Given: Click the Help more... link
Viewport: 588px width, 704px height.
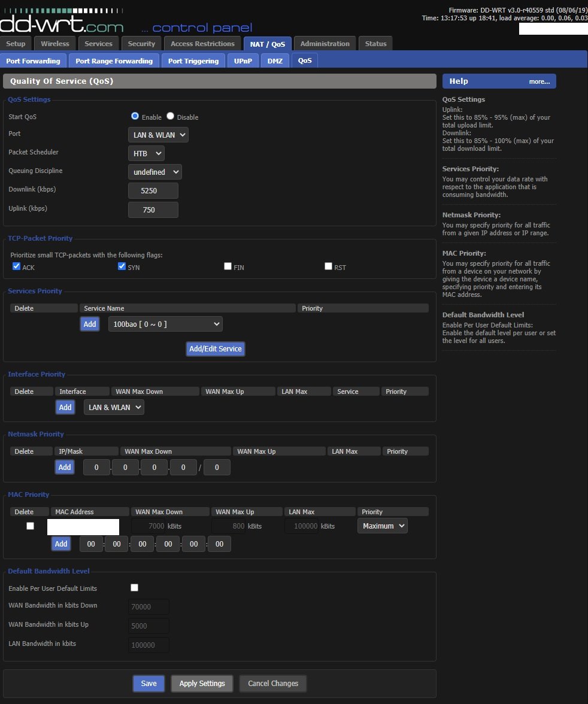Looking at the screenshot, I should tap(539, 81).
